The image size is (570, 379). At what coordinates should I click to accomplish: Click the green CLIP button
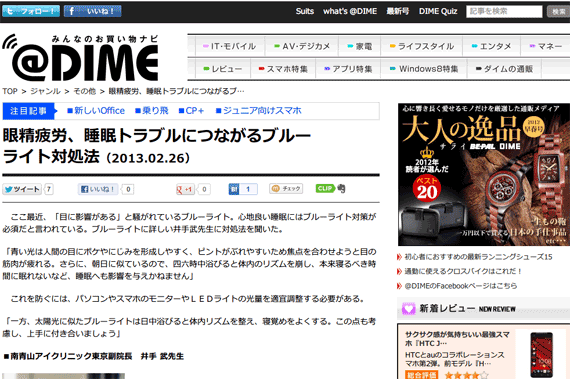point(325,188)
